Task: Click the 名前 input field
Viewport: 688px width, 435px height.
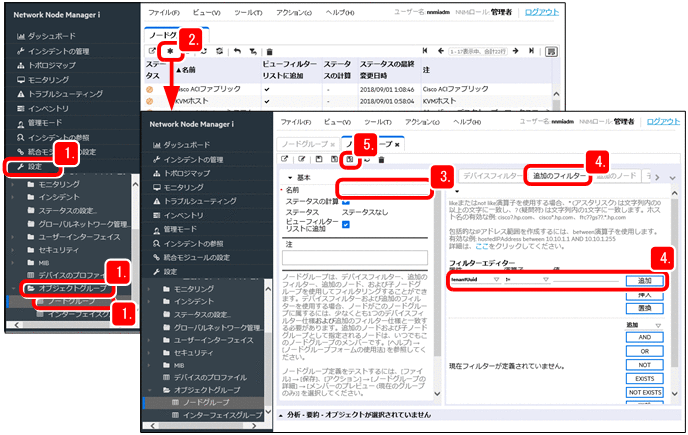Action: pos(384,190)
